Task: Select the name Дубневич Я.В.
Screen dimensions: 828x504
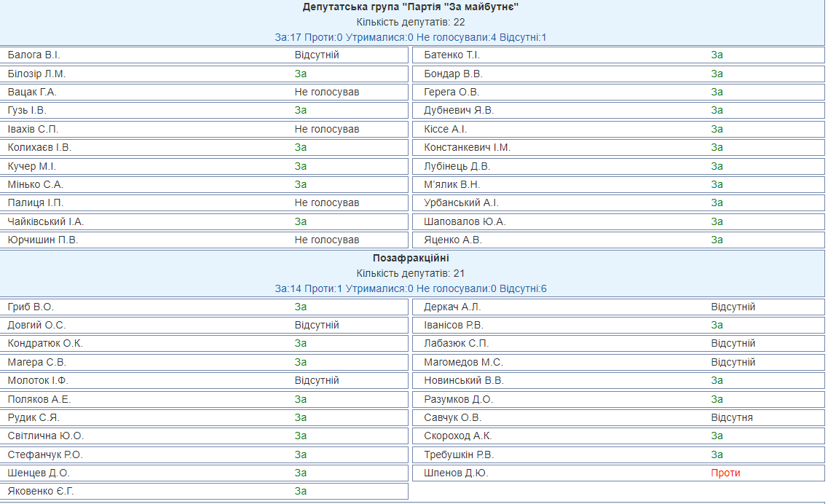Action: [459, 111]
